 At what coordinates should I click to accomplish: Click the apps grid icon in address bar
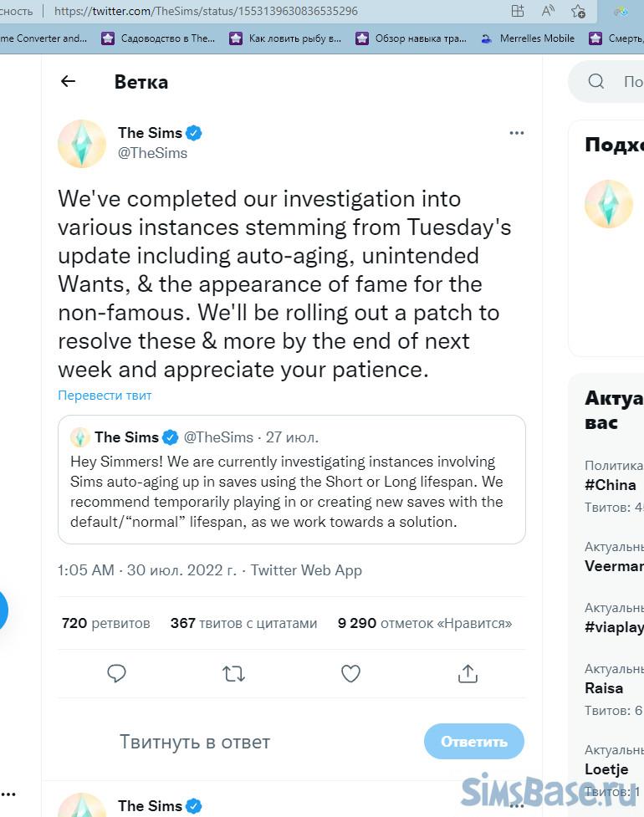[518, 11]
